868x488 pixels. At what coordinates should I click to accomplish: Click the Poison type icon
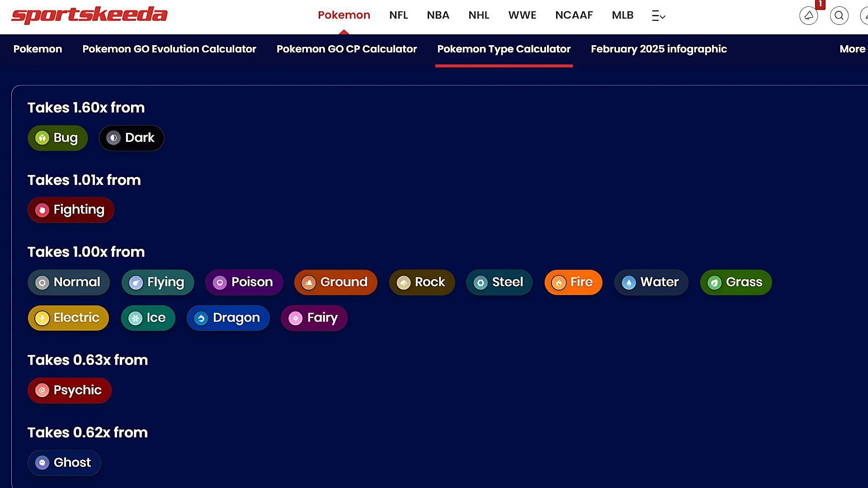[220, 283]
